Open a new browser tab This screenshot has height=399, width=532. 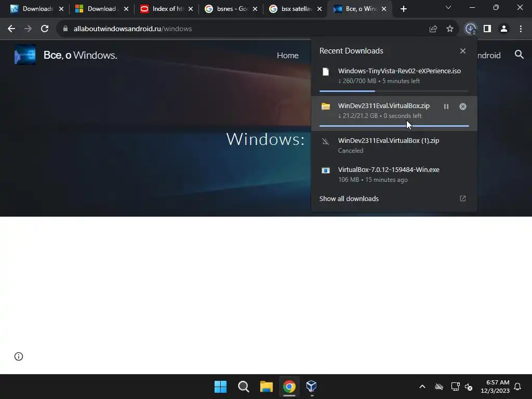(x=403, y=9)
